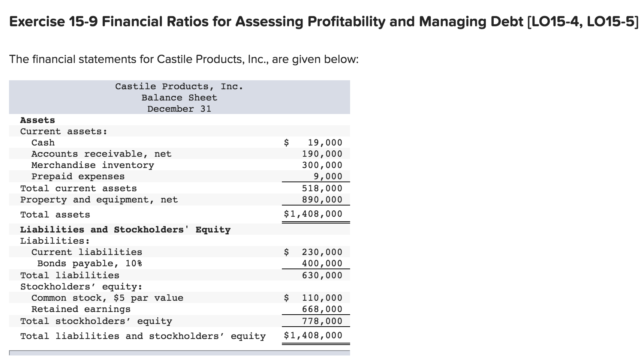Select the Bonds payable, 10% row

point(89,263)
